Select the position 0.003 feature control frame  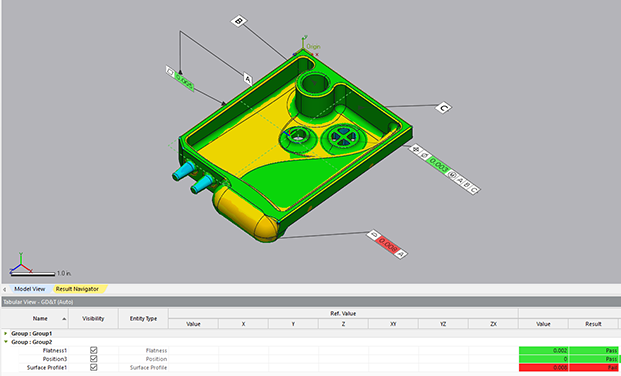point(444,169)
